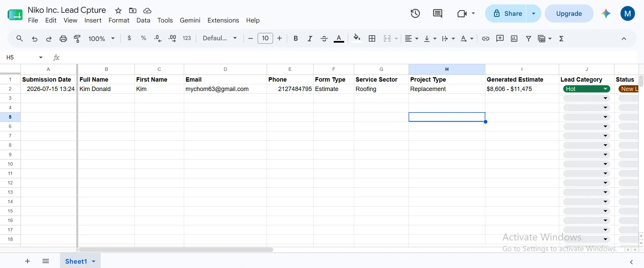The width and height of the screenshot is (644, 268).
Task: Insert link chain icon
Action: tap(485, 38)
